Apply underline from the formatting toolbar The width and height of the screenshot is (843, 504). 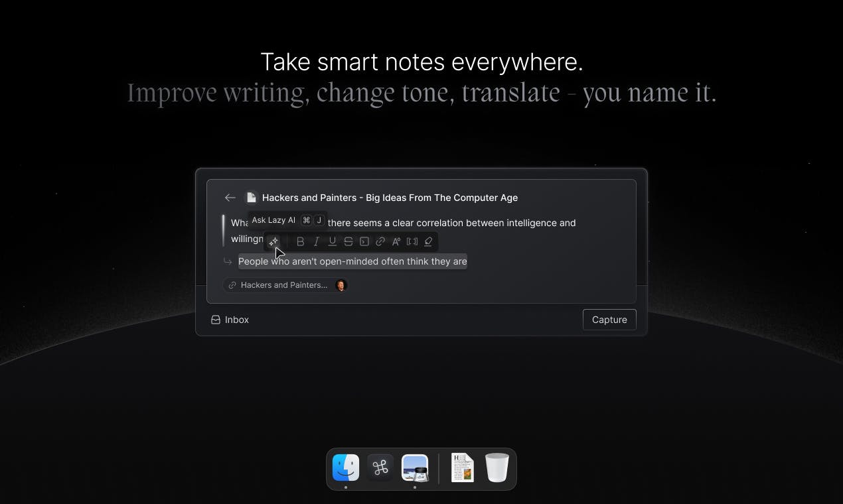pyautogui.click(x=332, y=242)
